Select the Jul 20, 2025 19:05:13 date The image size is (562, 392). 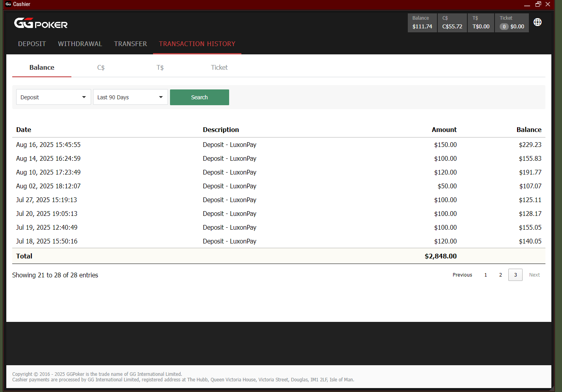coord(47,214)
